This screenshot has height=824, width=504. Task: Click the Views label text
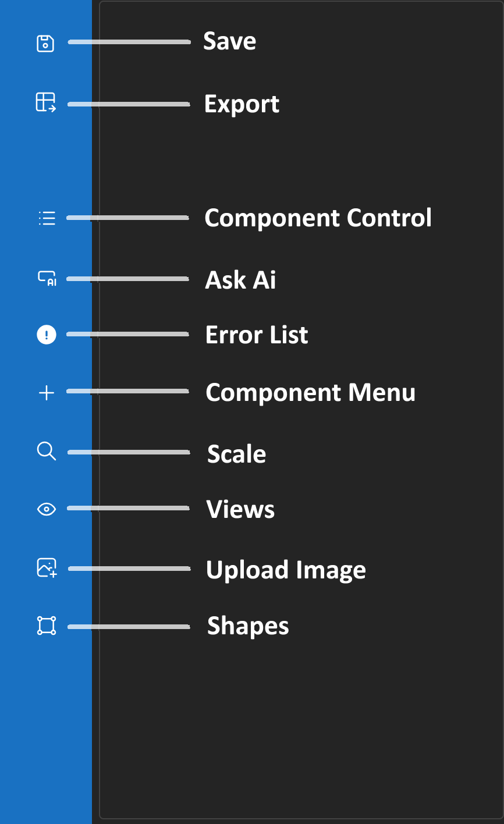[240, 510]
